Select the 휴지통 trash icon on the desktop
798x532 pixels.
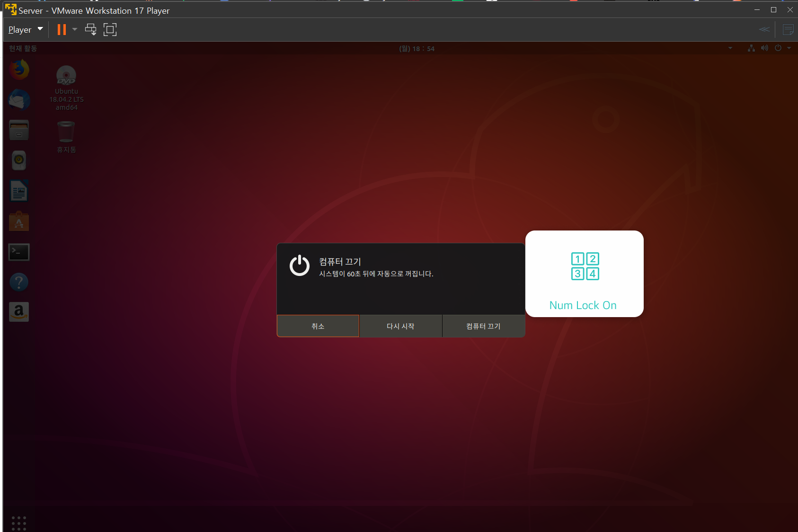[x=66, y=137]
